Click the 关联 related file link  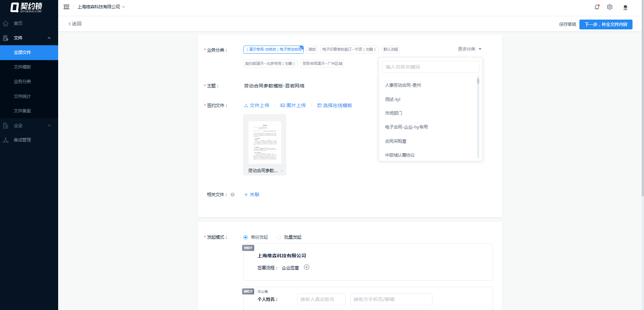(x=252, y=195)
